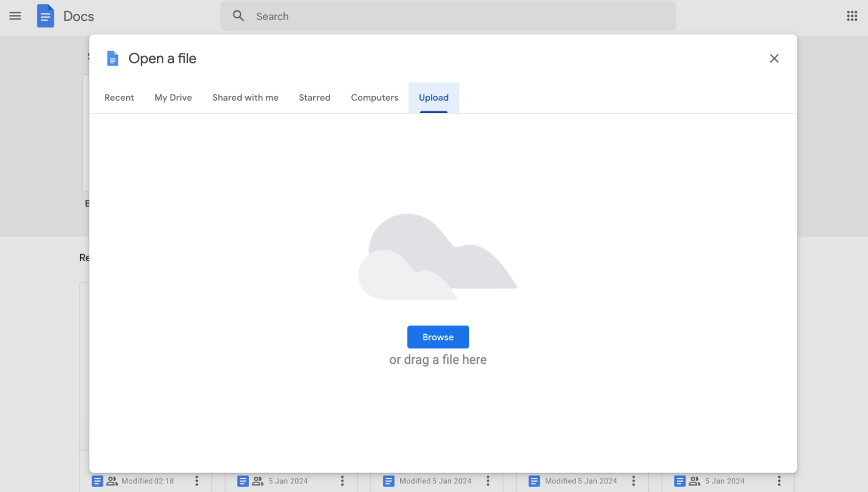Viewport: 868px width, 492px height.
Task: Open the main menu hamburger icon
Action: pyautogui.click(x=15, y=16)
